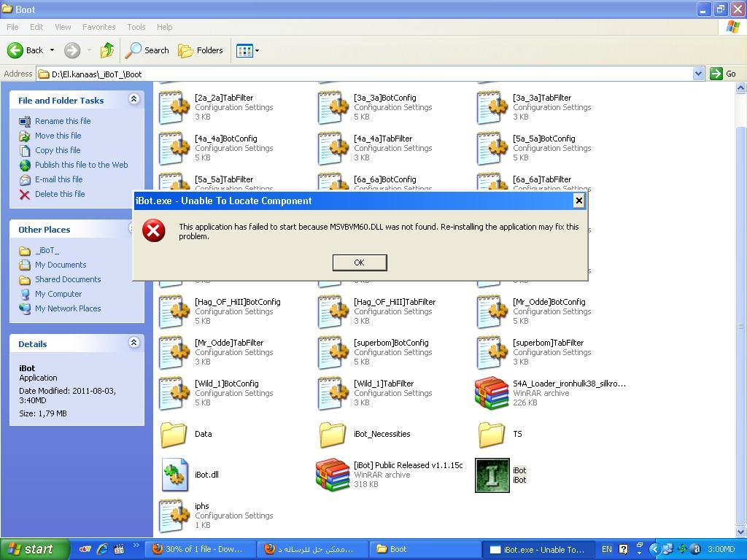Select the [3a_3a]BotConfig file icon

tap(333, 107)
